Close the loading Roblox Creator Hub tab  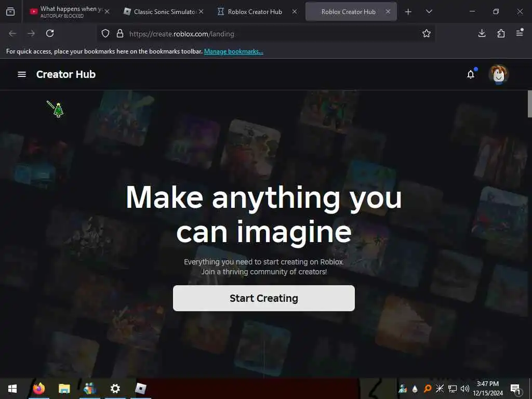tap(295, 11)
